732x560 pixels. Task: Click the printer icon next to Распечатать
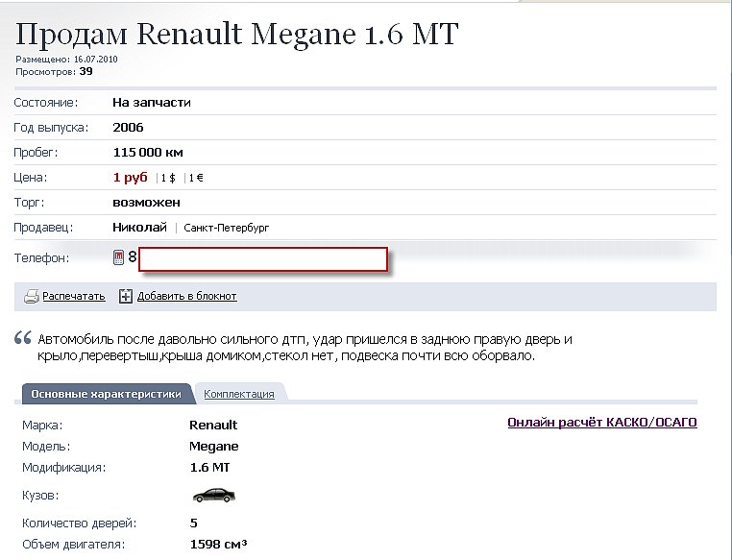click(32, 297)
